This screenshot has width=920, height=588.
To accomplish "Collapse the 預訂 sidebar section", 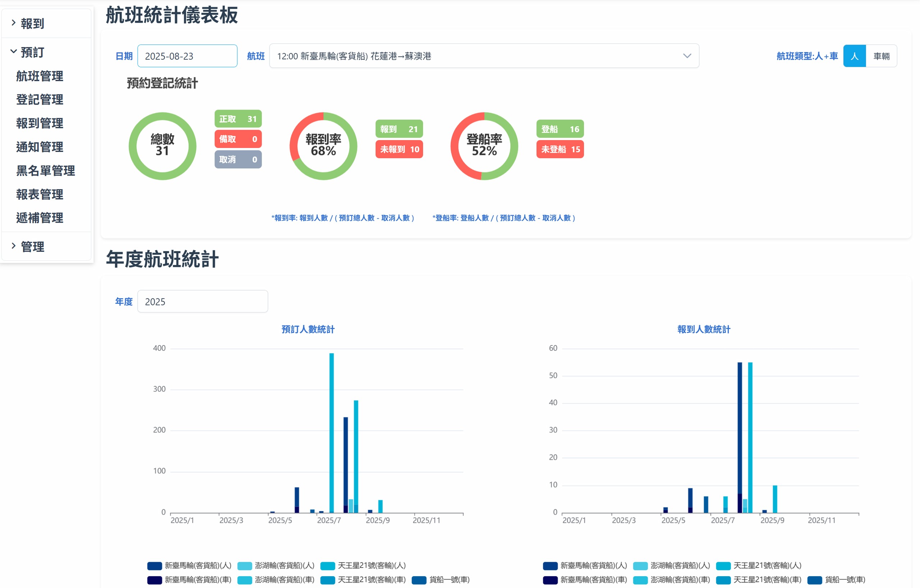I will pos(32,52).
